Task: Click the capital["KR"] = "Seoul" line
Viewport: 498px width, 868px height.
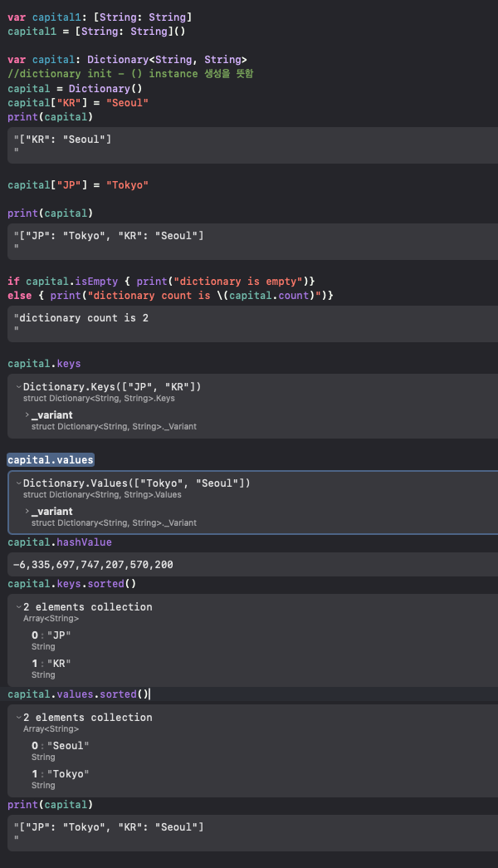Action: [78, 102]
